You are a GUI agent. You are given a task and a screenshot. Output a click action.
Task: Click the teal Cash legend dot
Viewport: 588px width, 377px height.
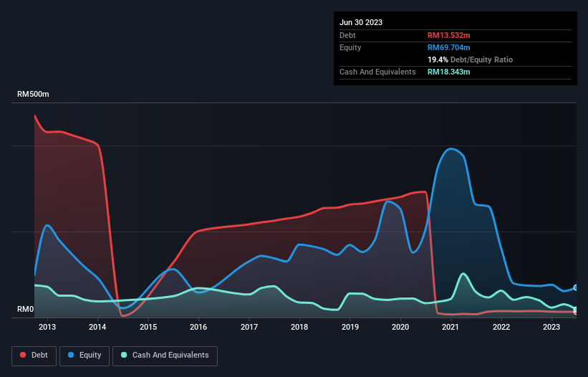pos(124,355)
